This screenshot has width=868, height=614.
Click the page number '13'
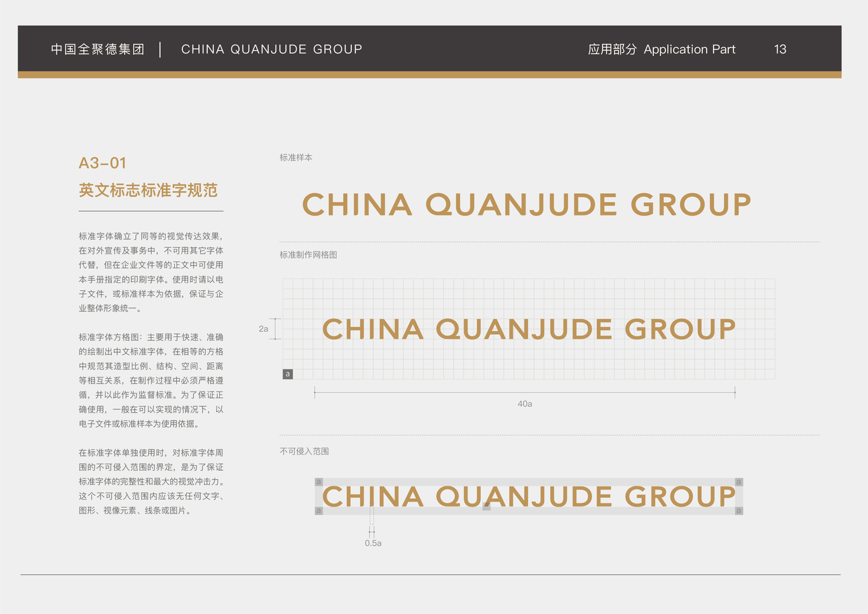780,50
